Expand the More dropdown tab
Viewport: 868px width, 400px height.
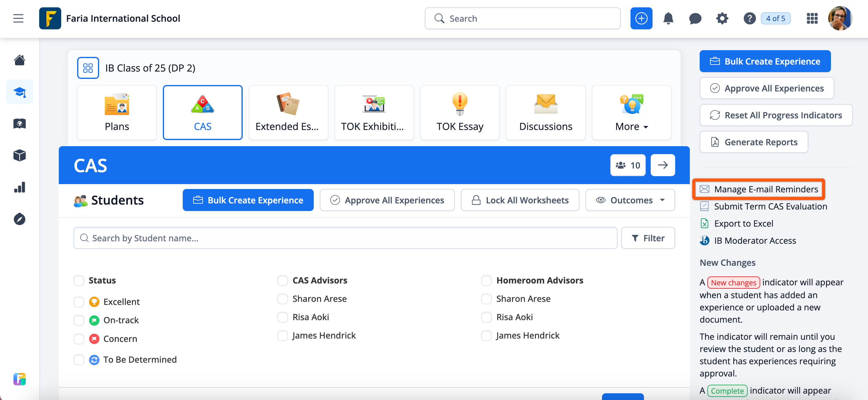(x=631, y=112)
